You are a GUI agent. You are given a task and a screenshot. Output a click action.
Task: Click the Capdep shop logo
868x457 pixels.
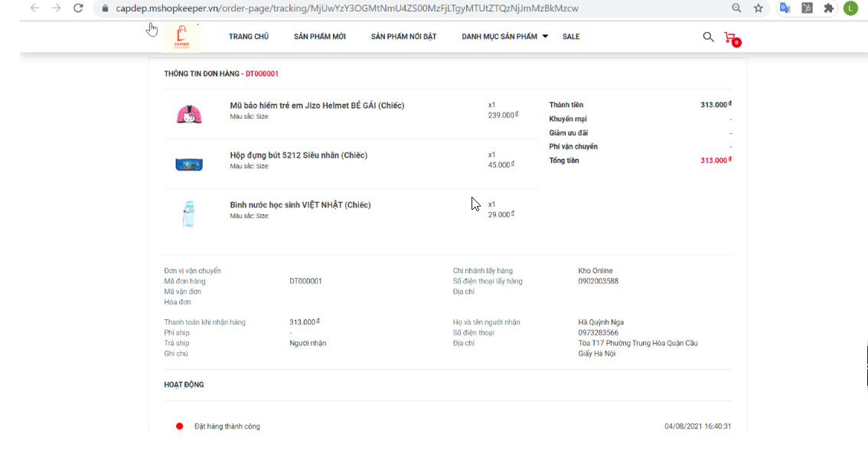click(181, 37)
